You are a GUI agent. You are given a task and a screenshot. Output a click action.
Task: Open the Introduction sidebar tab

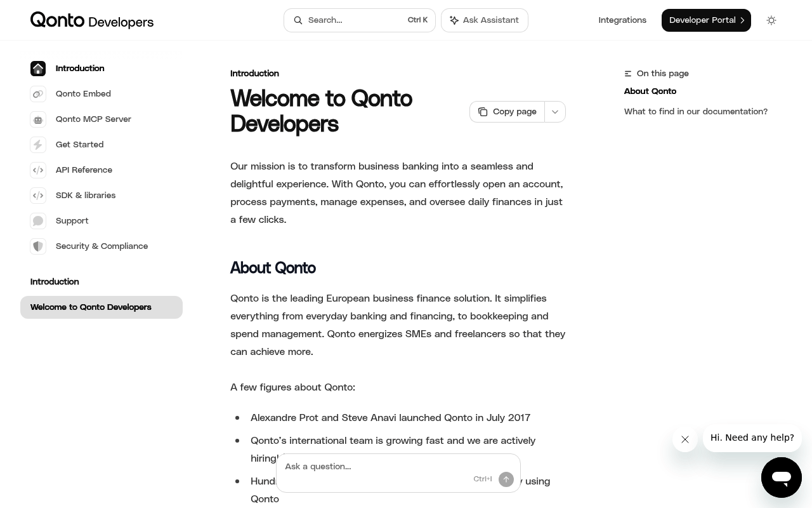80,69
